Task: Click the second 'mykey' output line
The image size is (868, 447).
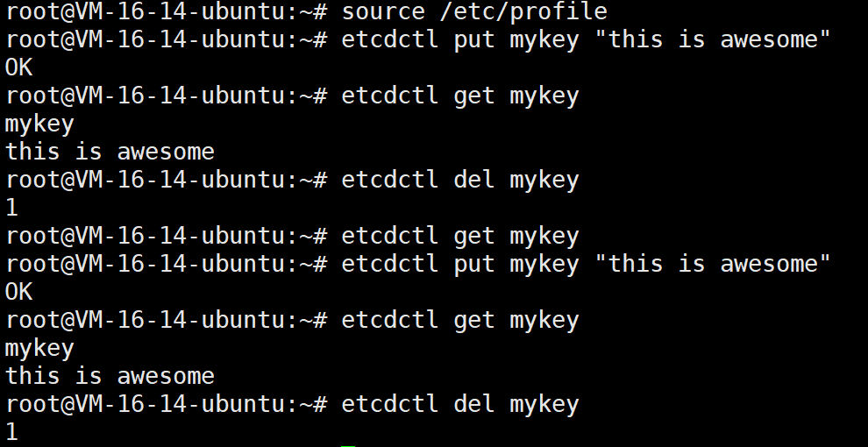Action: tap(39, 349)
